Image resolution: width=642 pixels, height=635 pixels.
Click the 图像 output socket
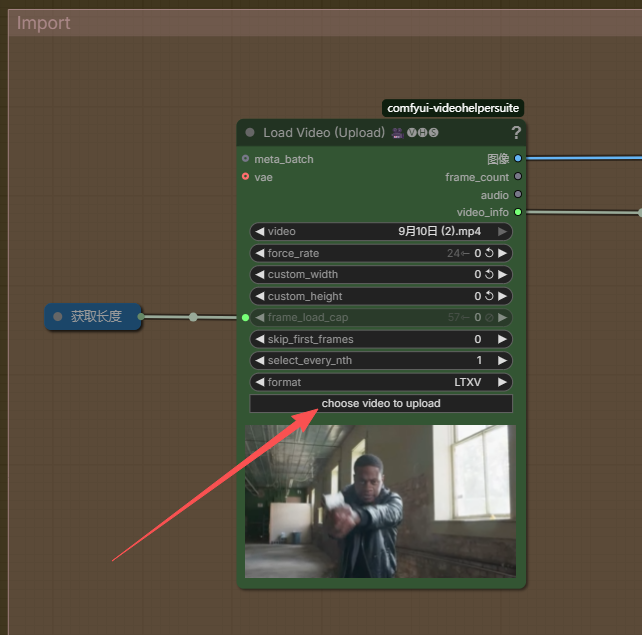518,158
